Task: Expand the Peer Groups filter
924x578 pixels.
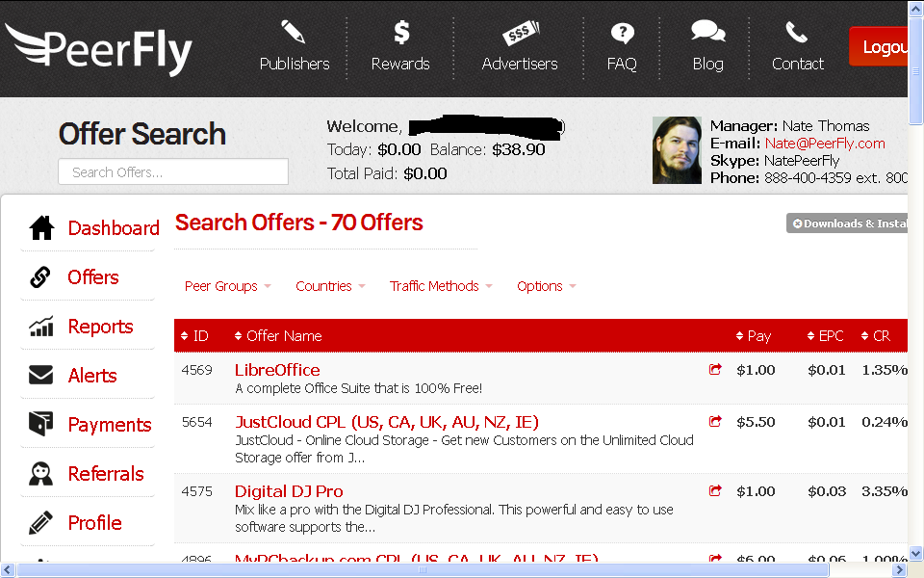Action: click(227, 285)
